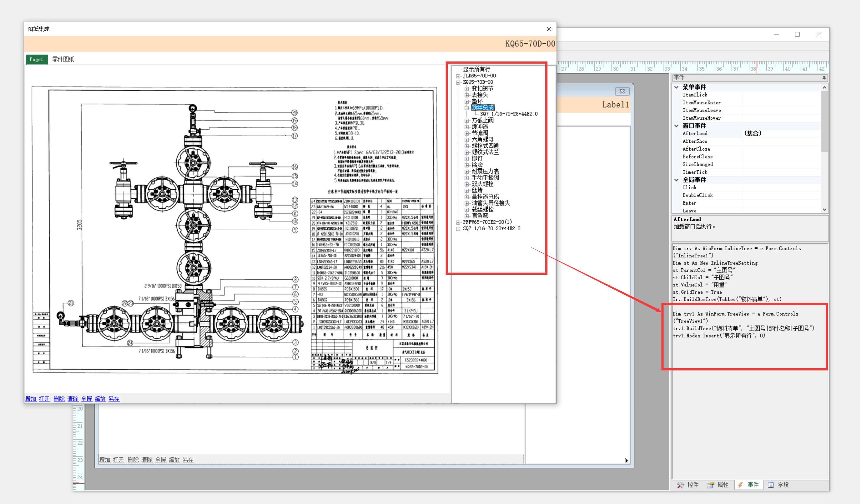This screenshot has width=860, height=504.
Task: Expand the JLK65-70D-00 tree node
Action: pyautogui.click(x=458, y=76)
